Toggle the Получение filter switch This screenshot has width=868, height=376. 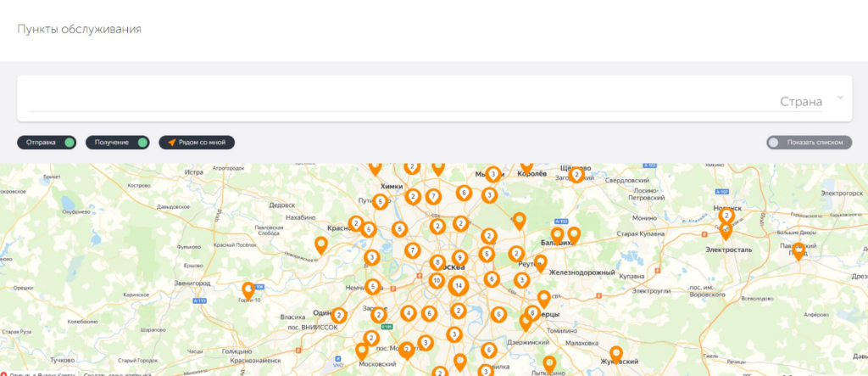point(117,143)
